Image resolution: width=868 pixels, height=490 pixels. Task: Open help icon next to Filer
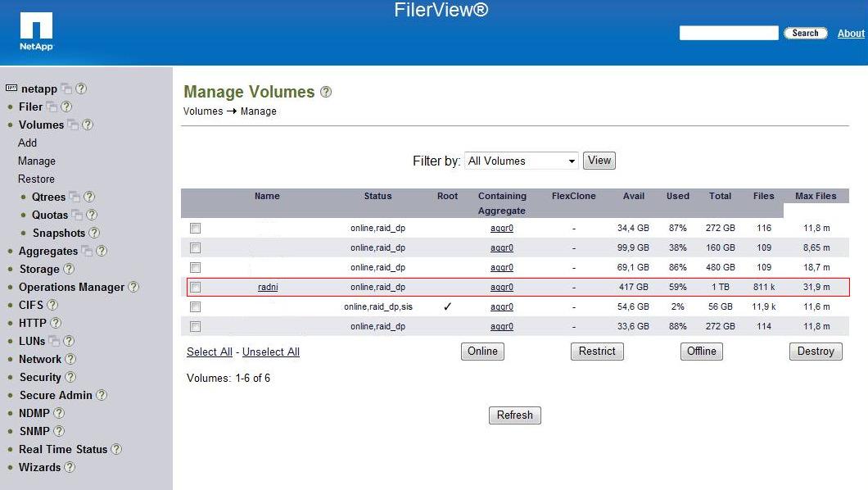[x=66, y=107]
